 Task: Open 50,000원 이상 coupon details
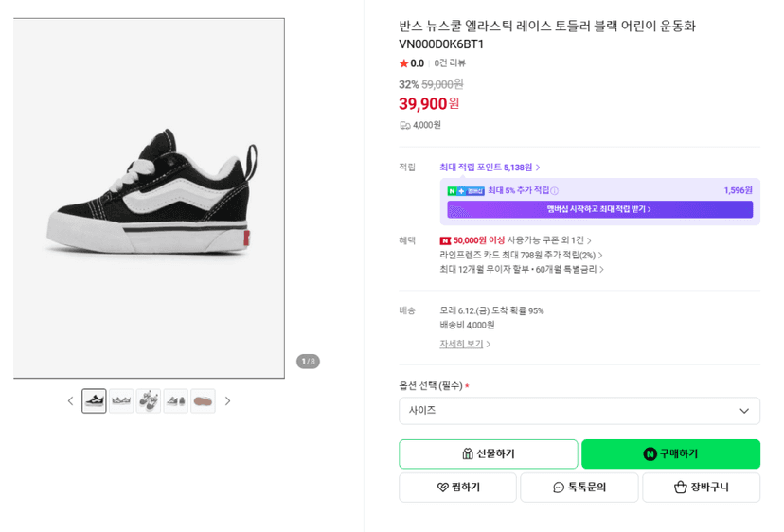pyautogui.click(x=515, y=240)
